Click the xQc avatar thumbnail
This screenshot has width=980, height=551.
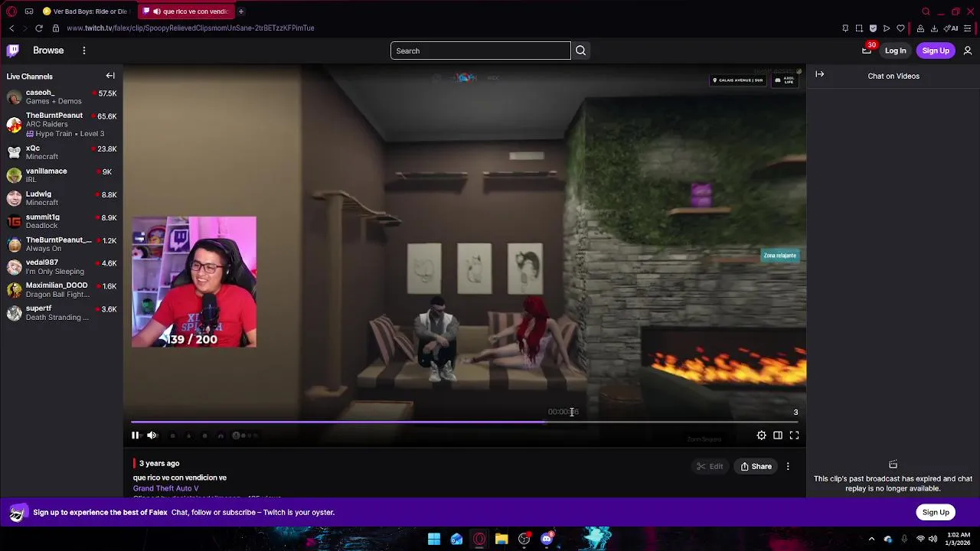[14, 152]
